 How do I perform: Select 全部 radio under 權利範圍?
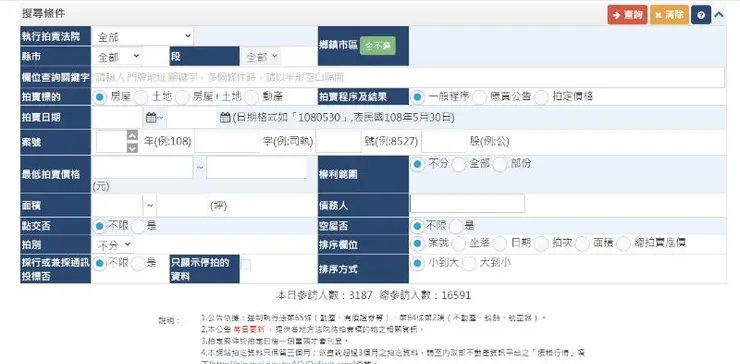pyautogui.click(x=459, y=165)
